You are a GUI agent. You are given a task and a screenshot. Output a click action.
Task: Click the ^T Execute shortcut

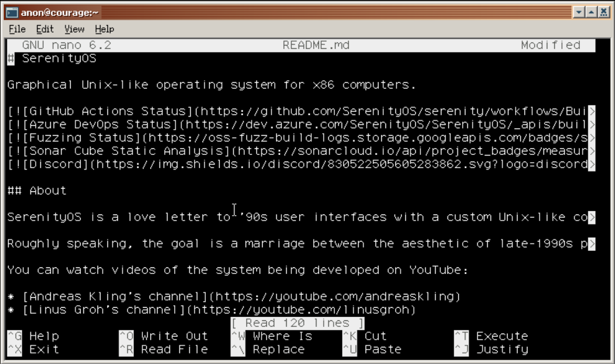tap(491, 336)
